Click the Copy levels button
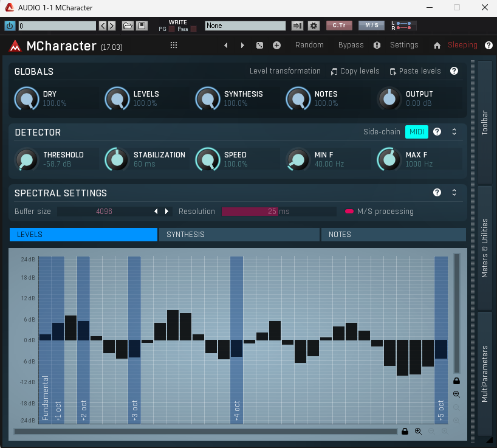Image resolution: width=497 pixels, height=448 pixels. point(355,71)
